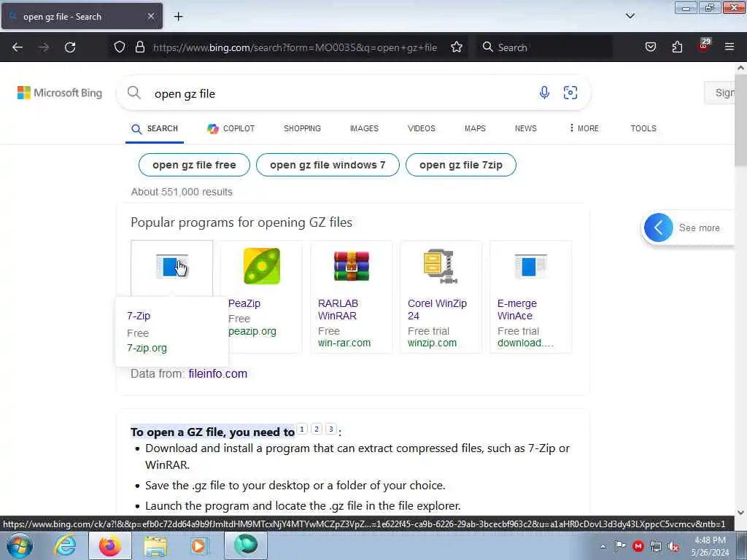The height and width of the screenshot is (560, 747).
Task: Reload the current Bing page
Action: coord(70,47)
